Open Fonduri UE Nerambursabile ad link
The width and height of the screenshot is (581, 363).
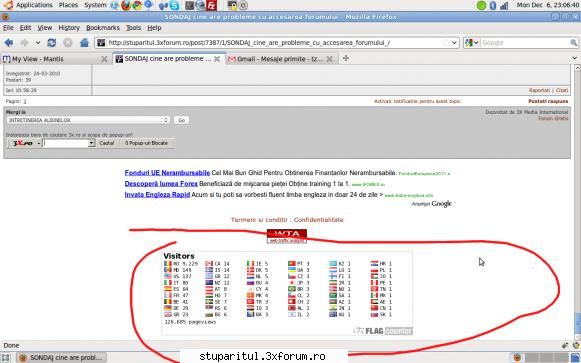[167, 173]
